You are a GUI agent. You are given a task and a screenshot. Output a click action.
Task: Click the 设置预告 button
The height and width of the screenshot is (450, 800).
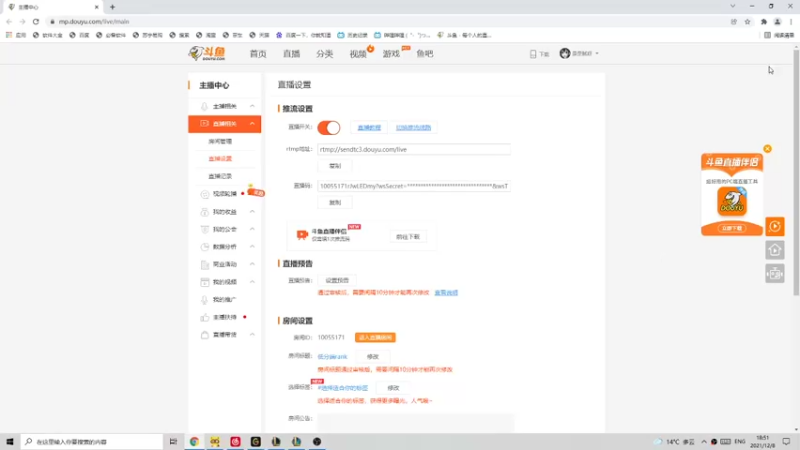point(337,280)
